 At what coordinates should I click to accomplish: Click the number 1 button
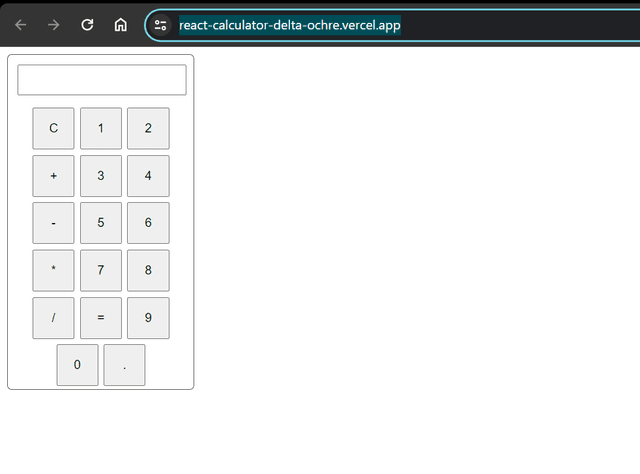[101, 128]
